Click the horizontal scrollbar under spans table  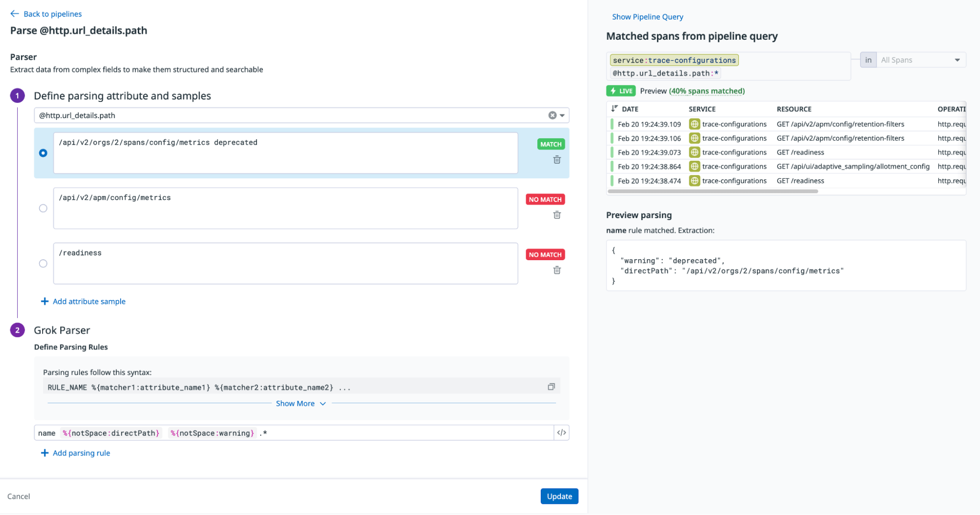point(713,191)
